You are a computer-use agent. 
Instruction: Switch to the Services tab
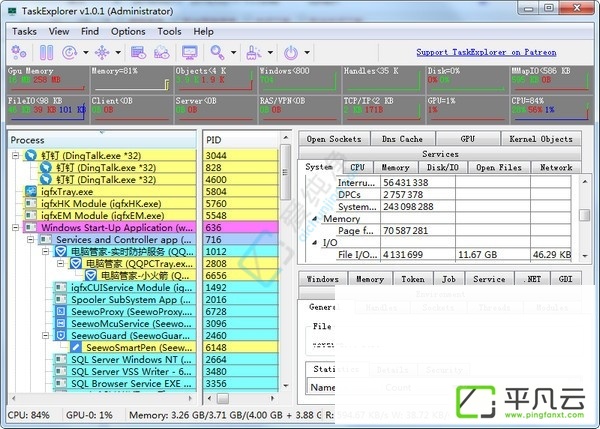[x=440, y=154]
